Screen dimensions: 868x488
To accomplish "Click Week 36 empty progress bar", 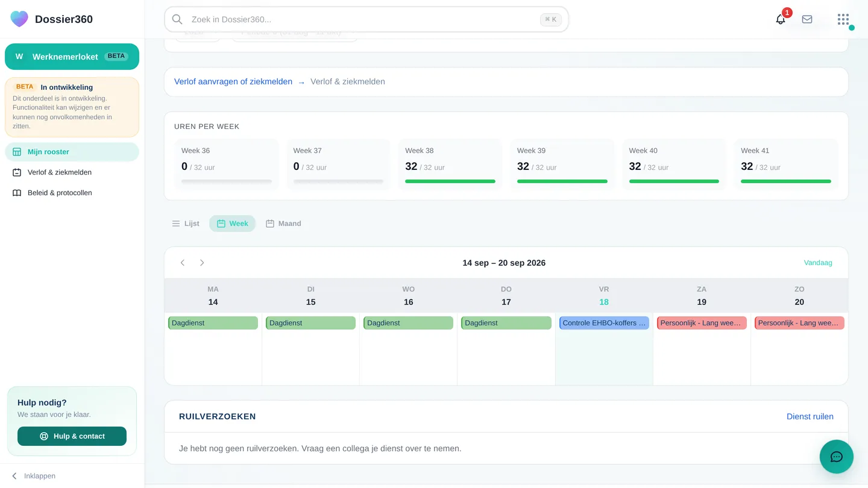I will click(227, 181).
